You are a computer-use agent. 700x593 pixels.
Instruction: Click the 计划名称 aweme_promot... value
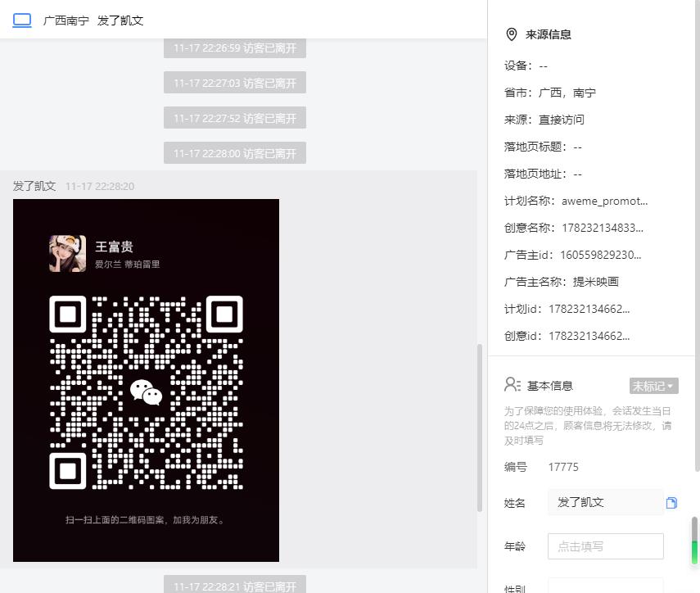[x=604, y=201]
